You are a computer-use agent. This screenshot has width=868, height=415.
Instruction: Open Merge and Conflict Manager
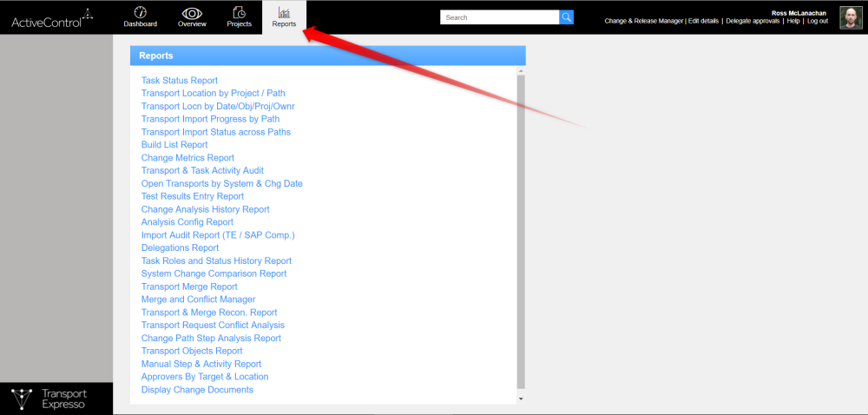click(x=198, y=300)
